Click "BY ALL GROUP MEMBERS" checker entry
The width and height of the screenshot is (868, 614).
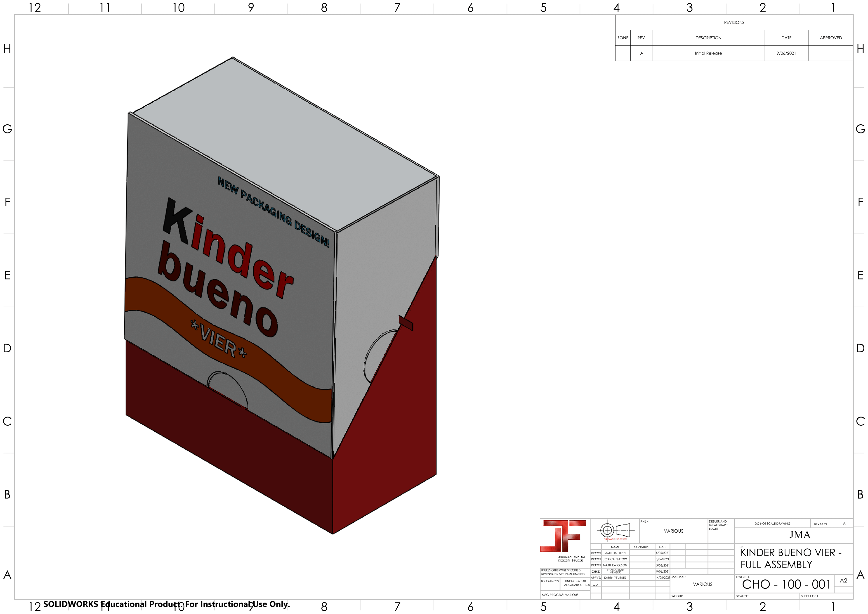point(616,571)
